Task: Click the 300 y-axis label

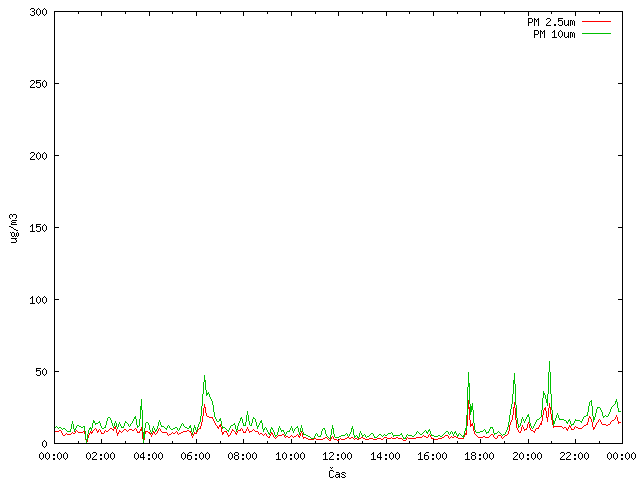Action: (38, 12)
